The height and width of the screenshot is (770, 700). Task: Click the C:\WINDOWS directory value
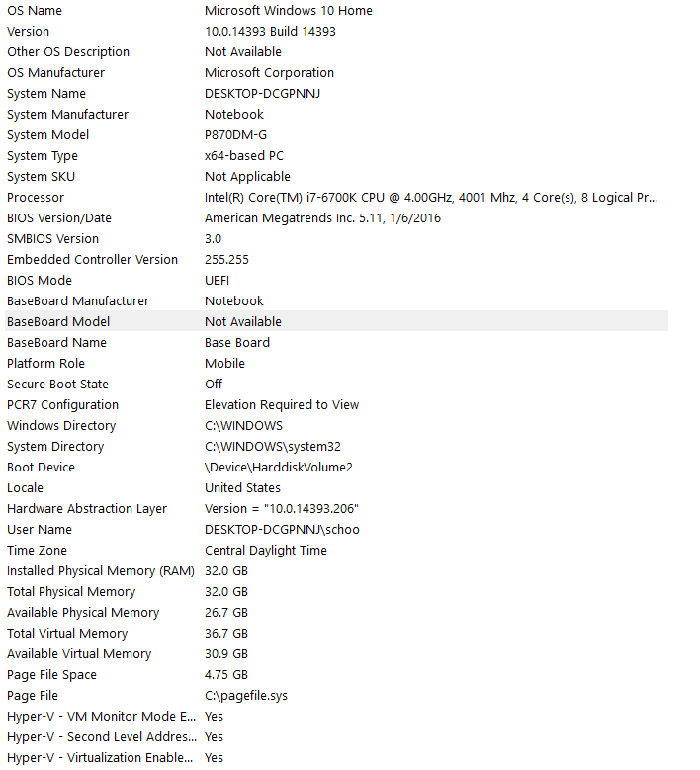[x=243, y=425]
